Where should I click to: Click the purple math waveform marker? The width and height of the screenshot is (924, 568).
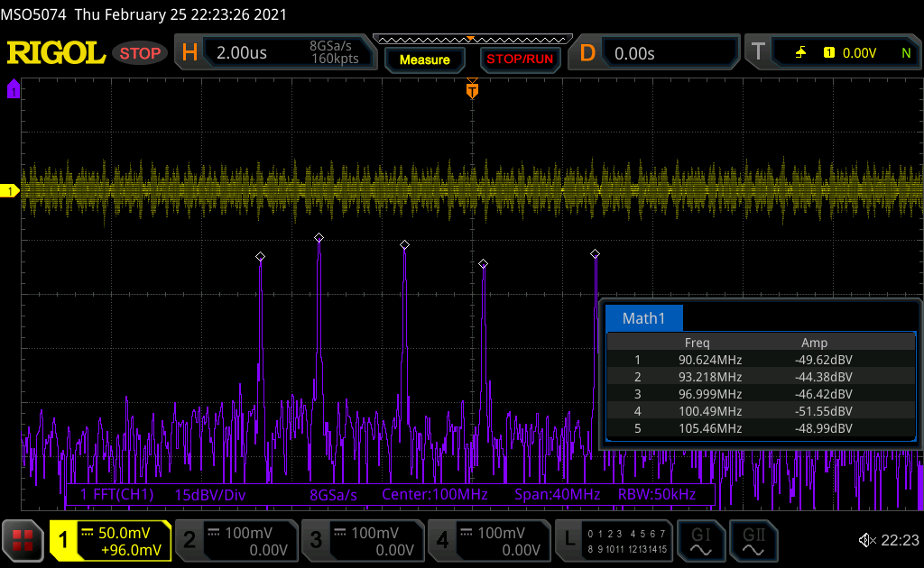tap(13, 89)
